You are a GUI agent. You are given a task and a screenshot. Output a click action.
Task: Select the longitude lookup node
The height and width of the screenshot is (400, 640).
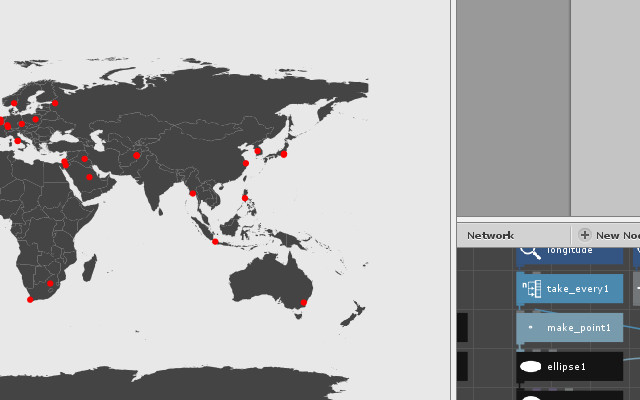click(x=569, y=255)
